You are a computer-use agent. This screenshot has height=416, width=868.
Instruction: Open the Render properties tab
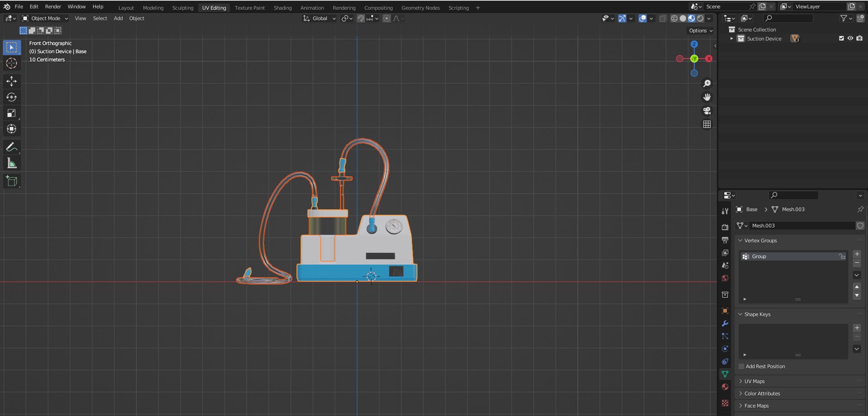pos(725,227)
